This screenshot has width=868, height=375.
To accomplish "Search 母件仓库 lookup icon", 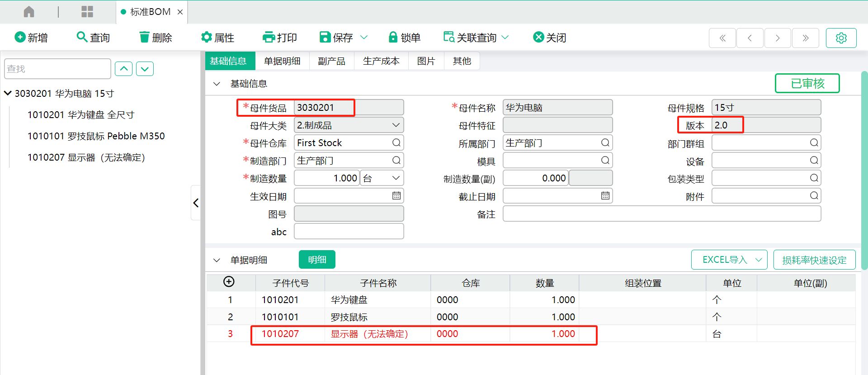I will click(396, 143).
